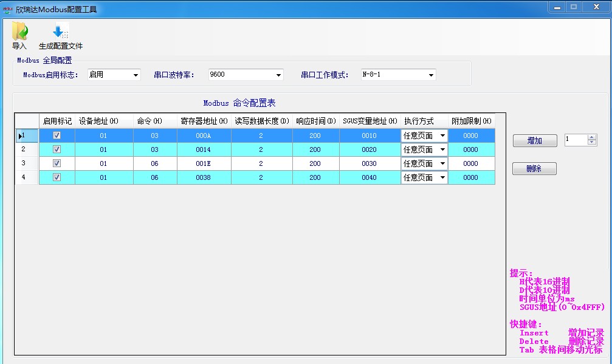Click the SGUS变量地址 column header

(370, 121)
